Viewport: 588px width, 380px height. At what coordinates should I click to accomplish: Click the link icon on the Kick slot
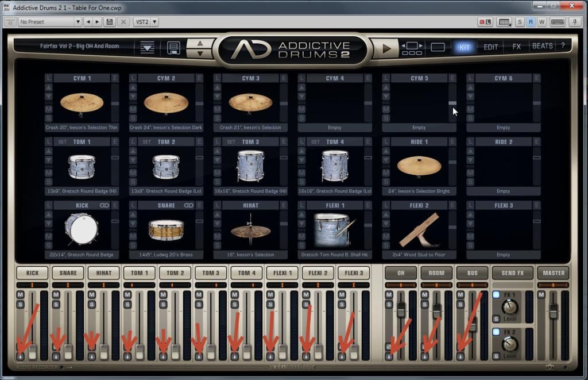[x=104, y=205]
